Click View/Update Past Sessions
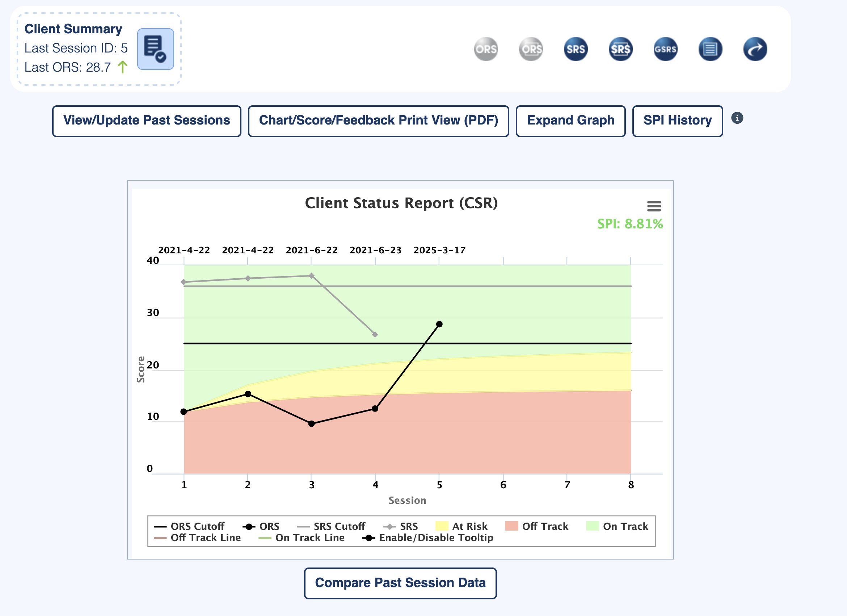847x616 pixels. click(146, 121)
